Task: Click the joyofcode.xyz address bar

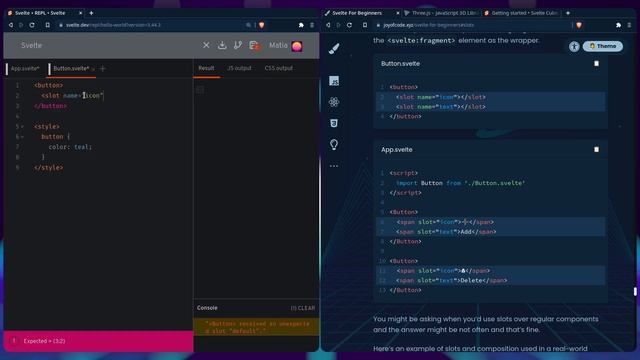Action: (473, 25)
